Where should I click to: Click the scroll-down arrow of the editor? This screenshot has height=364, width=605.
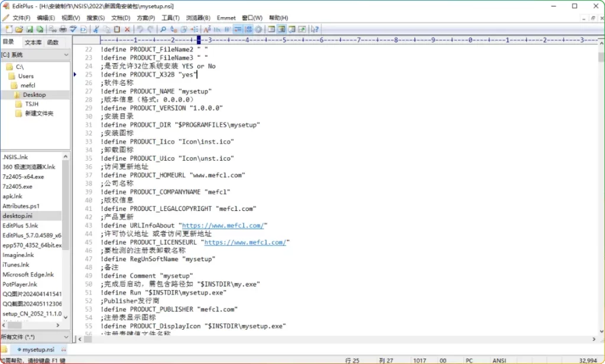(601, 331)
